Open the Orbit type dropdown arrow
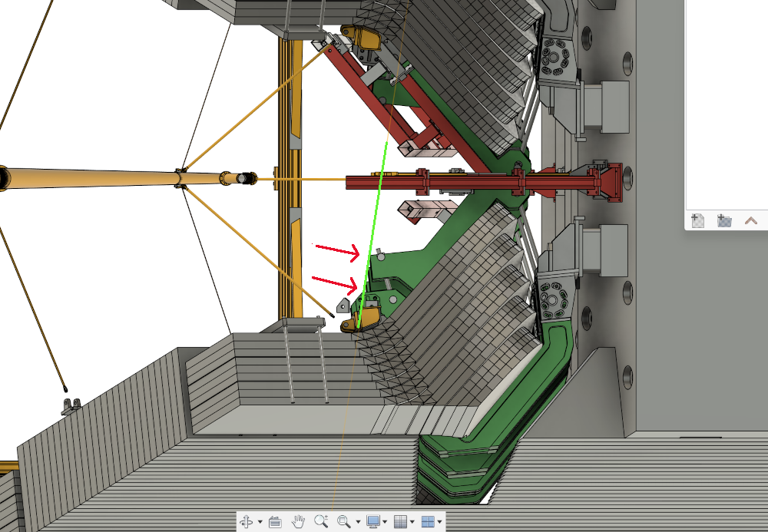 (260, 523)
